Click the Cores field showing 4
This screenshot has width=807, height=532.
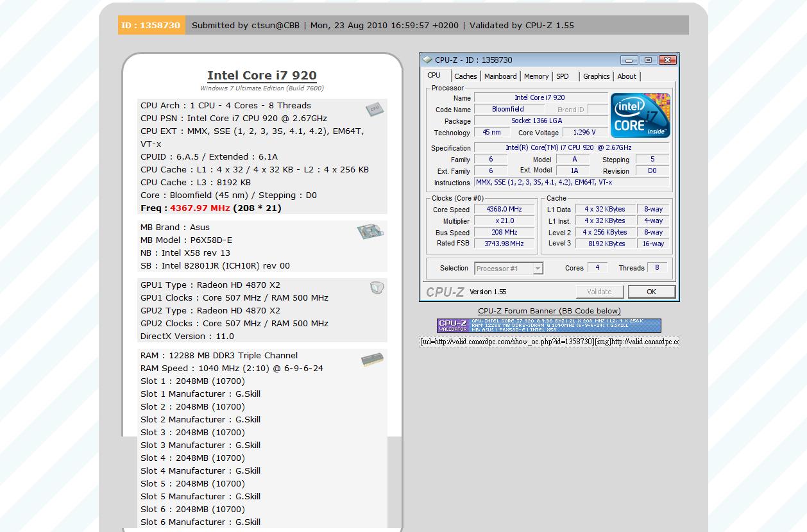click(x=597, y=268)
